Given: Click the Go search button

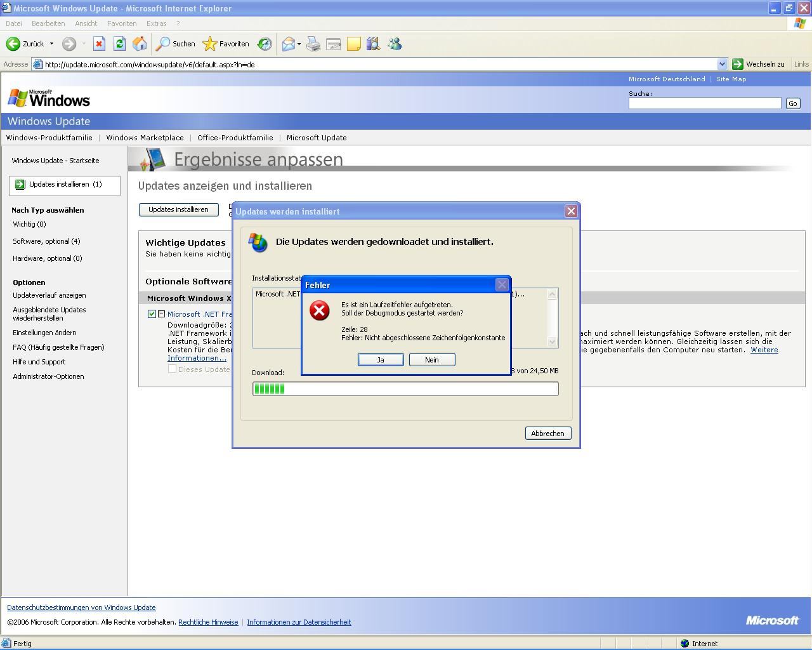Looking at the screenshot, I should pos(793,103).
